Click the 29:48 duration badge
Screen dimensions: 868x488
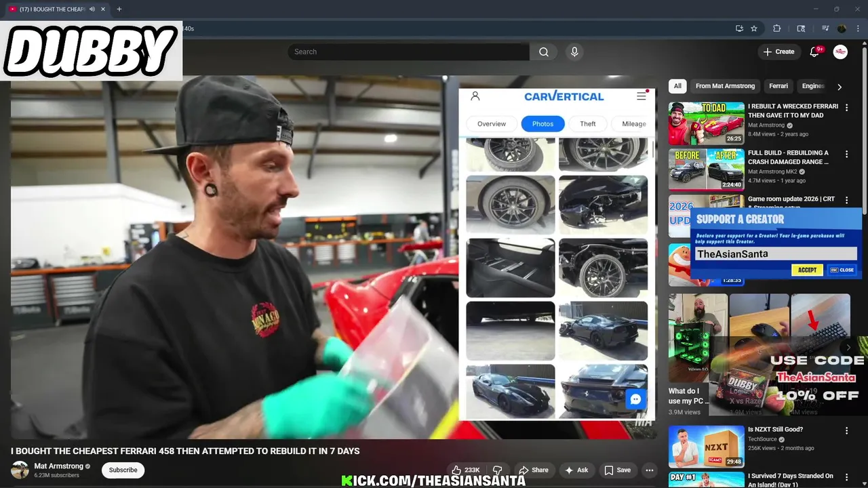[x=734, y=462]
